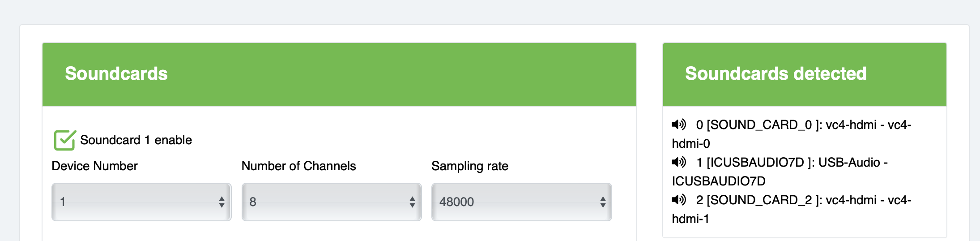Click speaker icon beside ICUSBAUDIO7D entry
This screenshot has width=980, height=241.
point(678,162)
